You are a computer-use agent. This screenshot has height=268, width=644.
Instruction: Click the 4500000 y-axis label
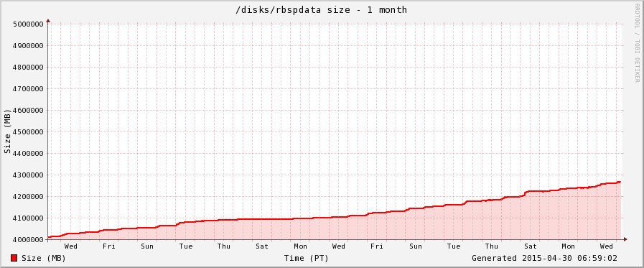pyautogui.click(x=28, y=132)
